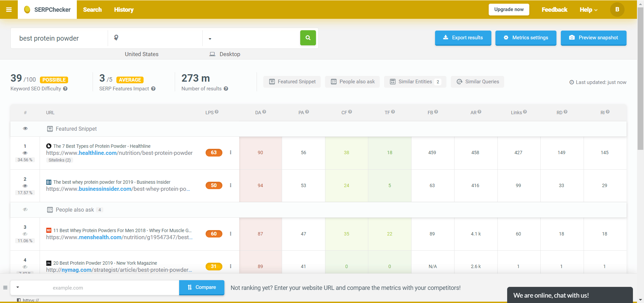Open Metrics settings
Screen dimensions: 644x303
coord(526,38)
